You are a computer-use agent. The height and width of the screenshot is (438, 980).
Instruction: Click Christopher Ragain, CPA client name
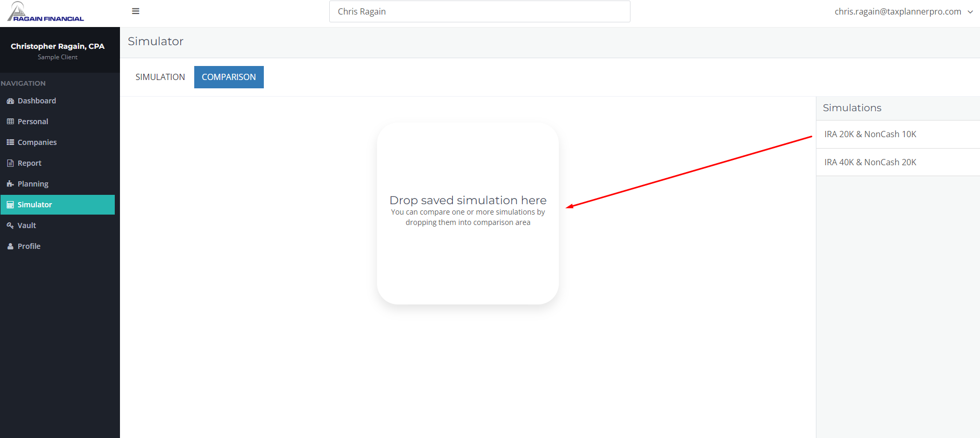[x=58, y=46]
